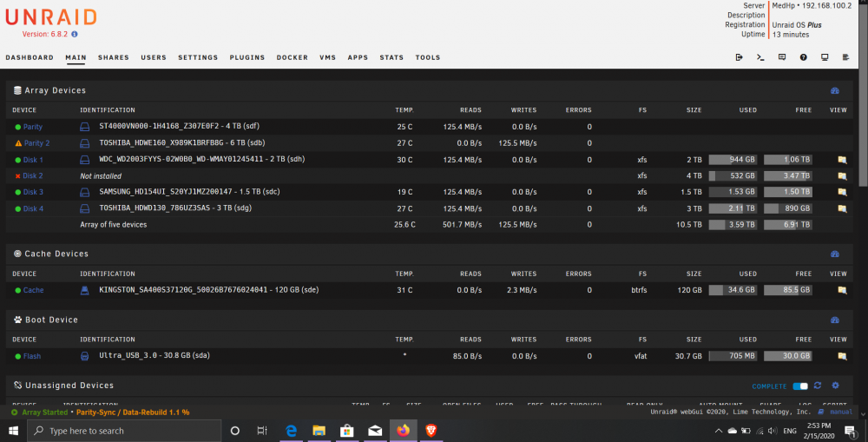This screenshot has height=442, width=868.
Task: Open the system log icon in header
Action: click(x=845, y=57)
